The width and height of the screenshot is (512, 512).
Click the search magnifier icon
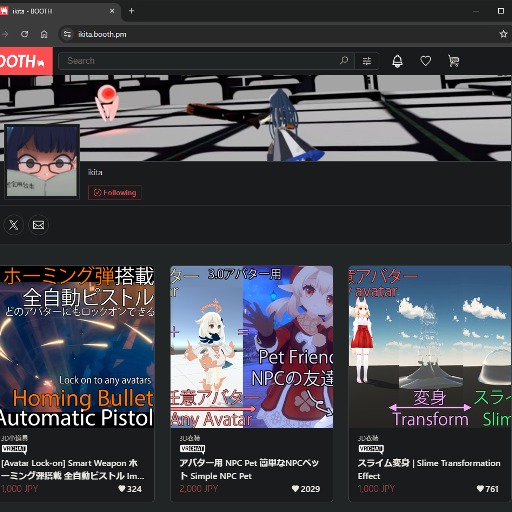[344, 61]
